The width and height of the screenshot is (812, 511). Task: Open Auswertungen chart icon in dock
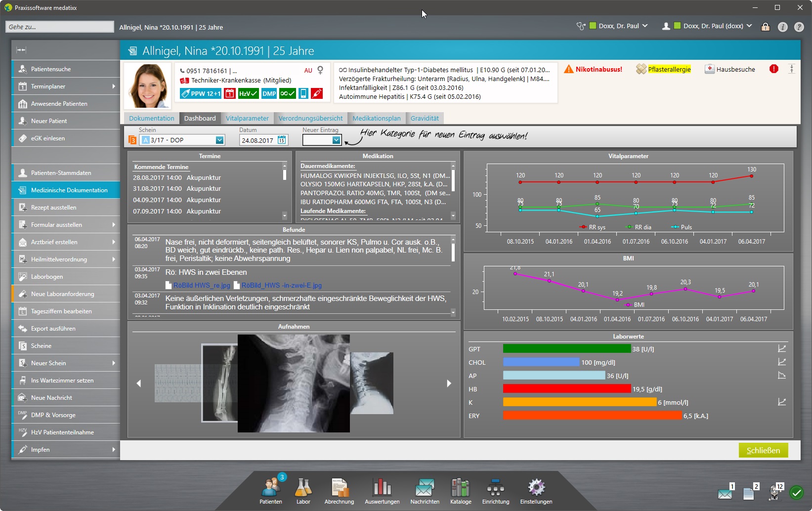pos(382,490)
